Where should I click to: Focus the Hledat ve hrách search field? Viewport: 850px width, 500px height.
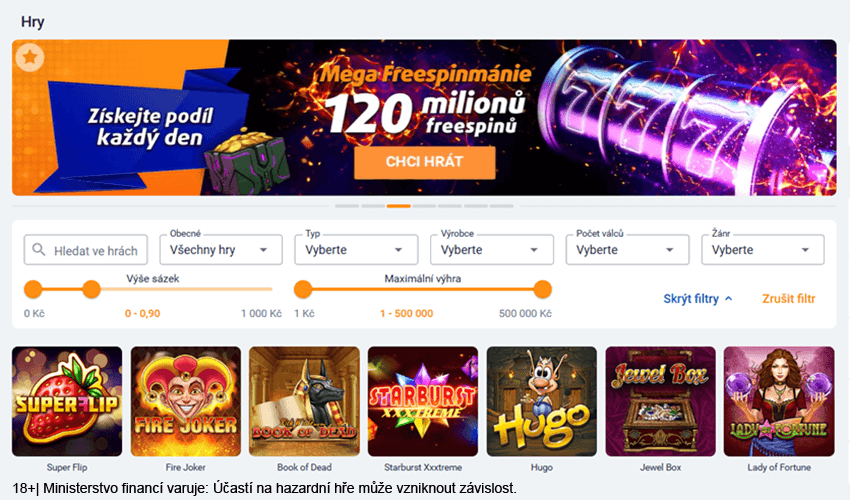pos(86,250)
